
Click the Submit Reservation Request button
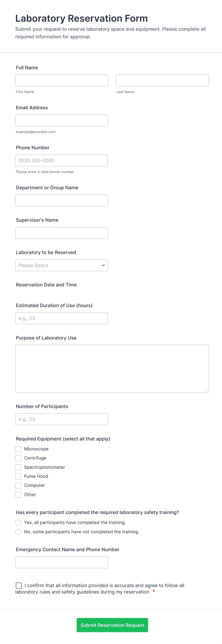click(112, 625)
